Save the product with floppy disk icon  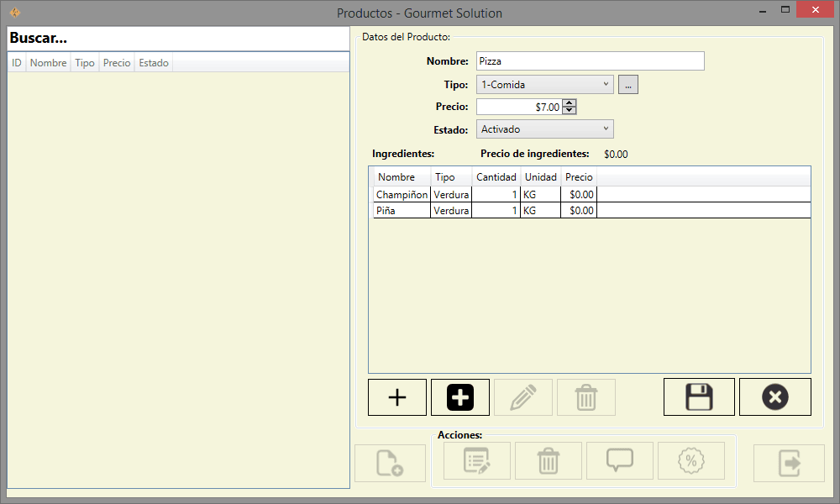pos(699,397)
